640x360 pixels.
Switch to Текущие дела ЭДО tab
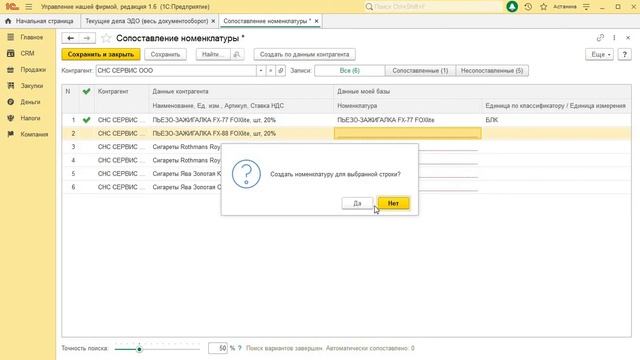[x=147, y=21]
